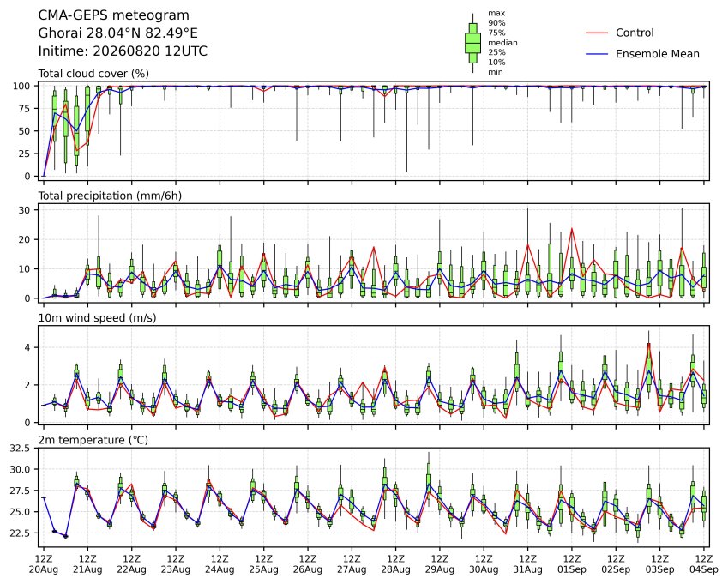
Task: Click the '25%' legend label
Action: tap(496, 52)
